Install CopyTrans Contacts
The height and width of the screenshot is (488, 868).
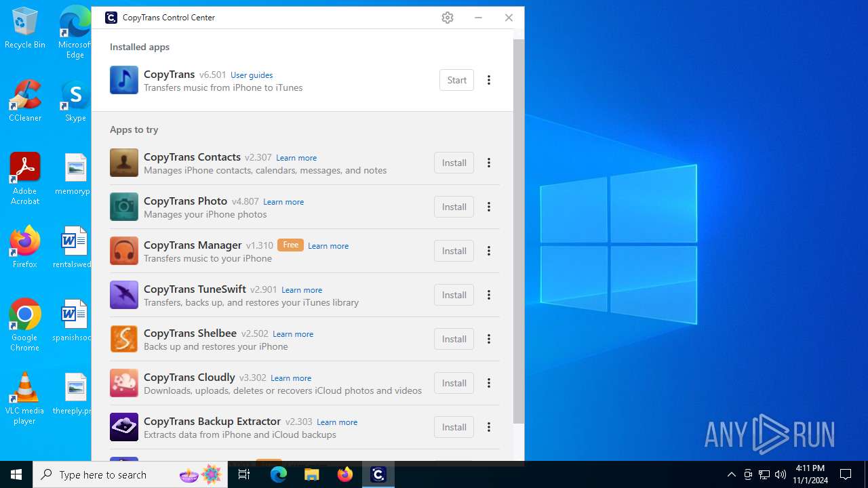(x=454, y=163)
